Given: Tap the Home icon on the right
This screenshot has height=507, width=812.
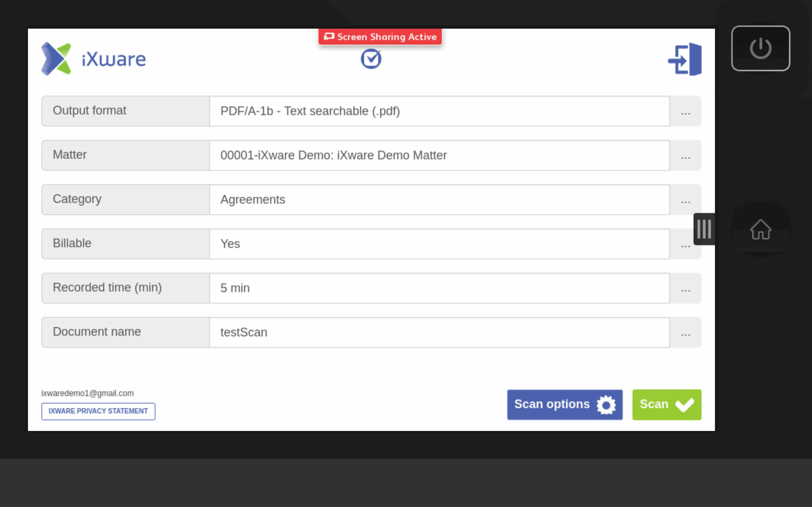Looking at the screenshot, I should click(x=760, y=230).
